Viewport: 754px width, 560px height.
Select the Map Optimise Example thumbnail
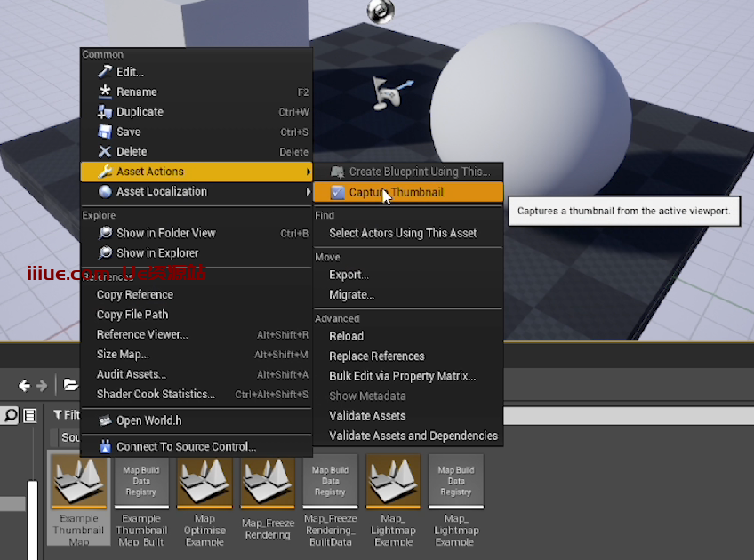205,480
